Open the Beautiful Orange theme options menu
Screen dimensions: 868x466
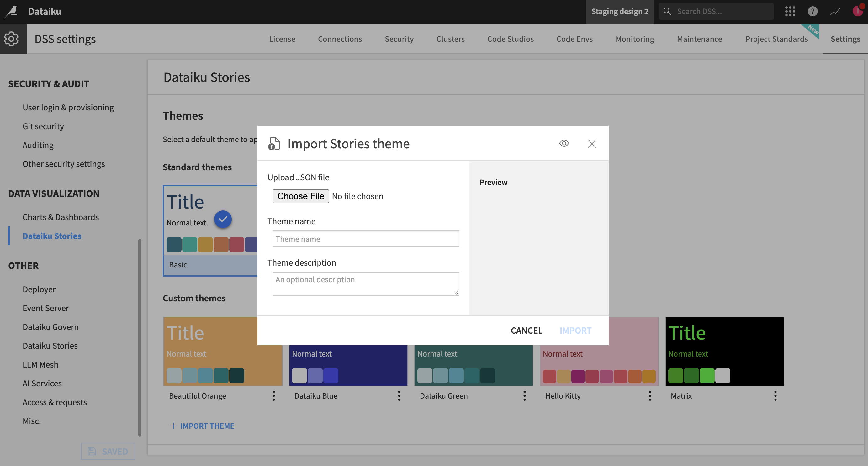click(273, 396)
